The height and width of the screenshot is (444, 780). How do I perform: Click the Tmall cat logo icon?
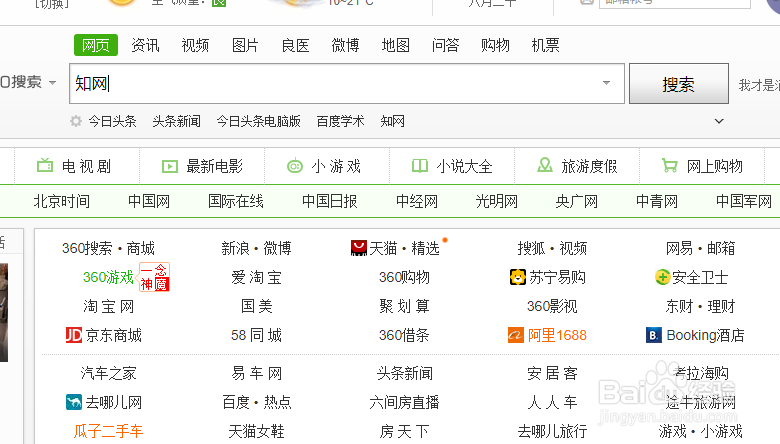pyautogui.click(x=359, y=248)
